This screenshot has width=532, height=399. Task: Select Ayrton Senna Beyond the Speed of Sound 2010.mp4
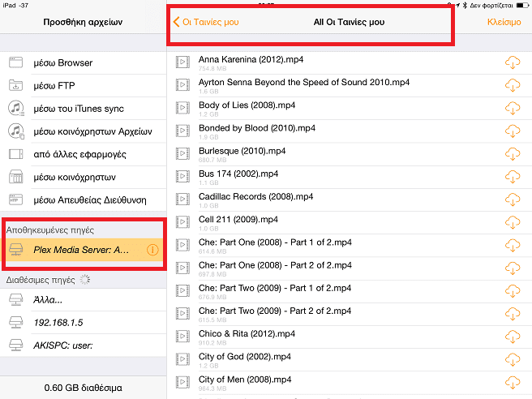[304, 82]
